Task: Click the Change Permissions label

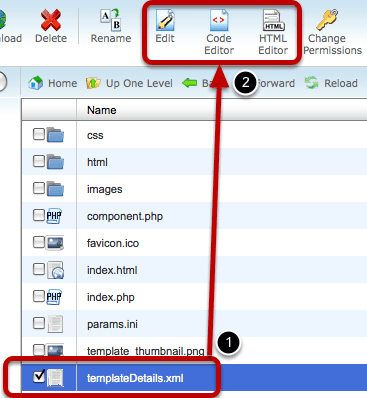Action: 333,44
